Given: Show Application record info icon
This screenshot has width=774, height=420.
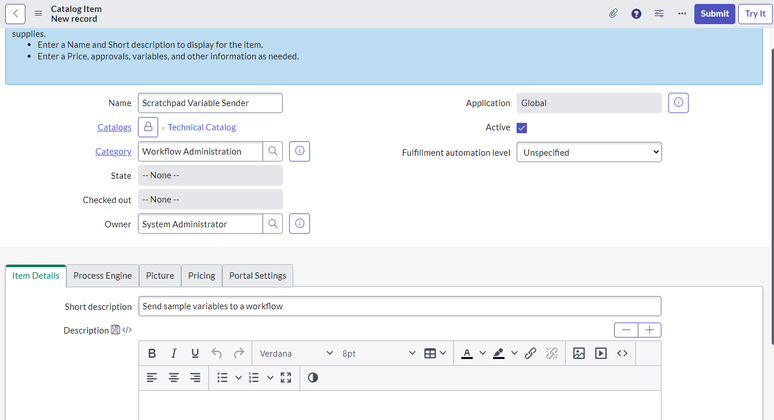Looking at the screenshot, I should coord(678,103).
